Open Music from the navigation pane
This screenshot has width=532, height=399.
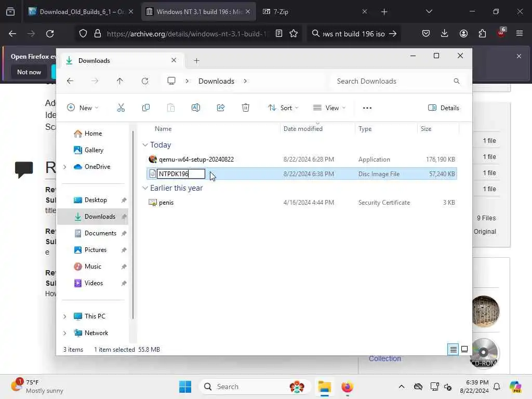pos(92,267)
